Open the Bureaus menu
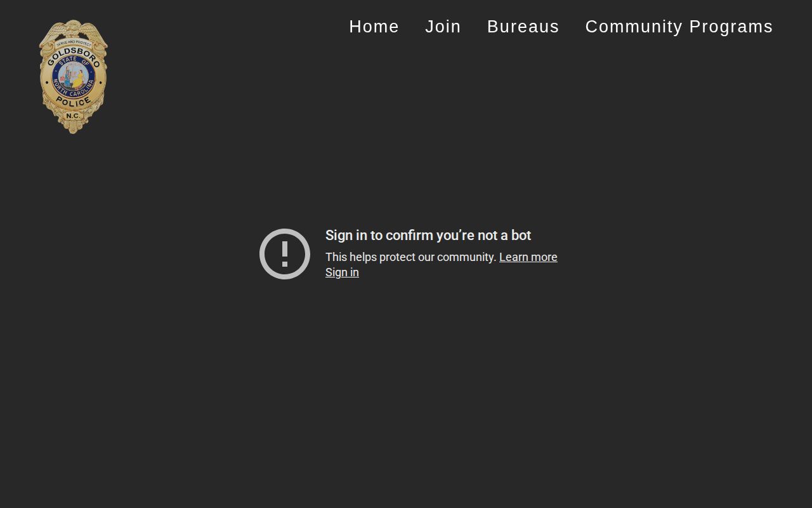812x508 pixels. pos(523,27)
